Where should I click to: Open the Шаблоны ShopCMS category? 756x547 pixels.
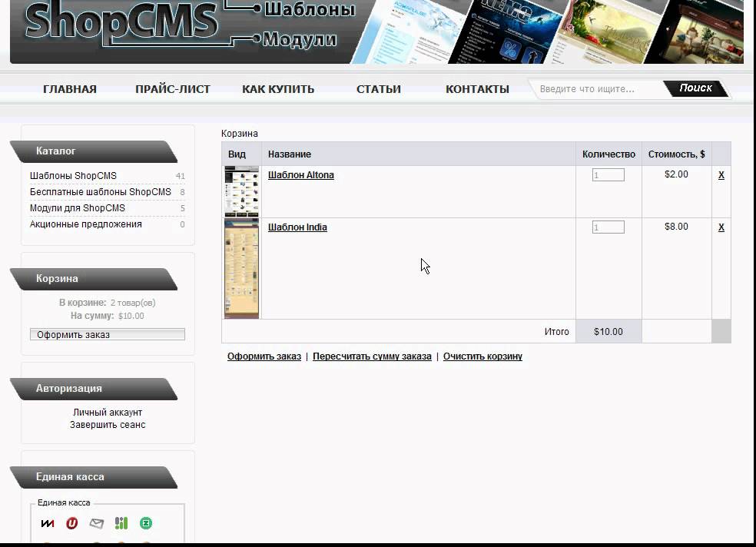[x=73, y=176]
